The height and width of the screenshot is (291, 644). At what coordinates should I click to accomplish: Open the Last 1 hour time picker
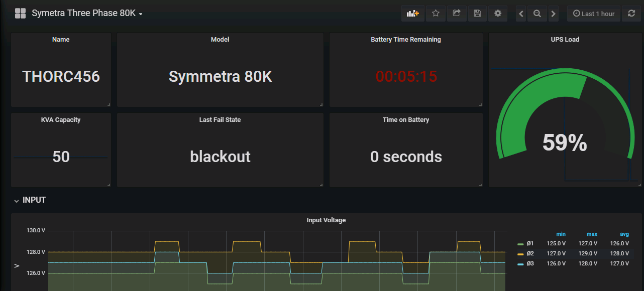(x=594, y=14)
